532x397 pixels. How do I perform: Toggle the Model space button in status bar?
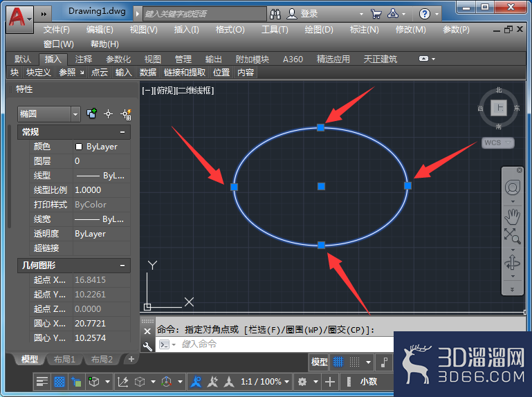(319, 362)
